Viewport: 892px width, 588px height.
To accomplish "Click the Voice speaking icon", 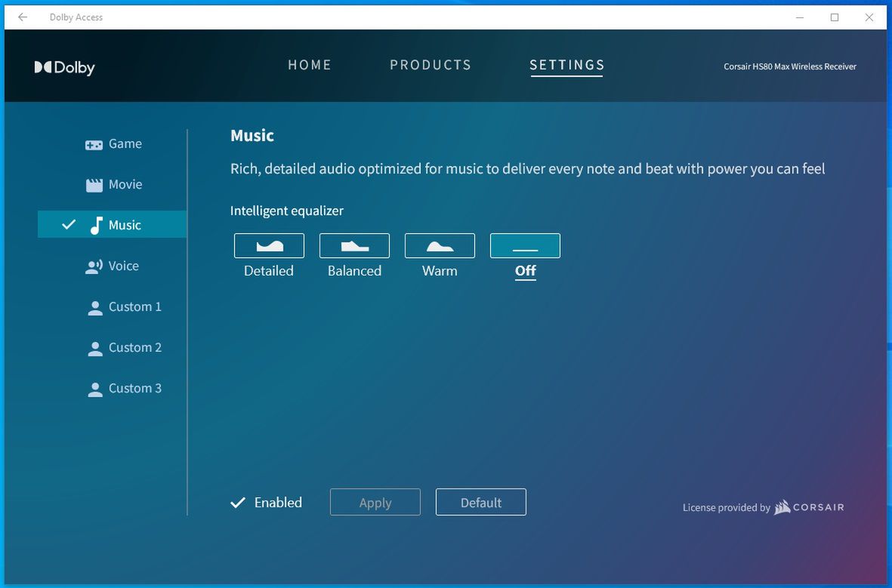I will click(x=94, y=266).
